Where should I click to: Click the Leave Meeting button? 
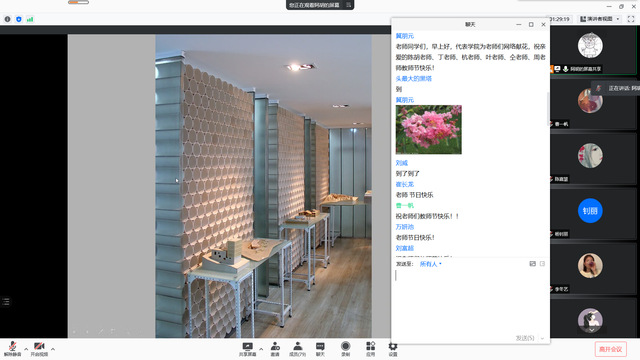click(x=611, y=349)
